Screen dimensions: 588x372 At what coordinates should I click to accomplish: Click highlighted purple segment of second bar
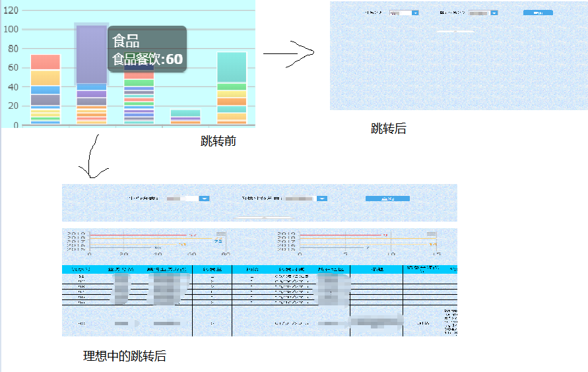92,54
